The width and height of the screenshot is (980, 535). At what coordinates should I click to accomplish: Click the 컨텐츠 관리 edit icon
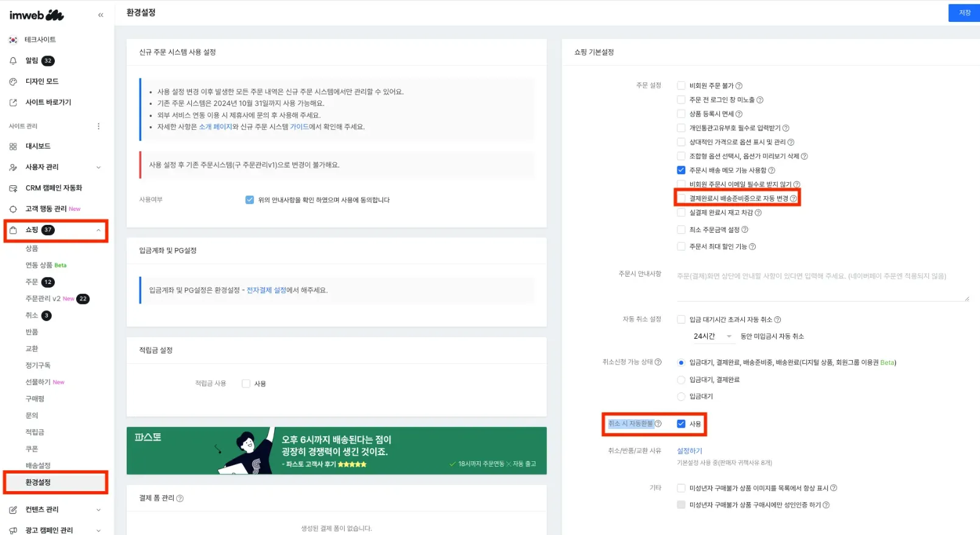[13, 509]
